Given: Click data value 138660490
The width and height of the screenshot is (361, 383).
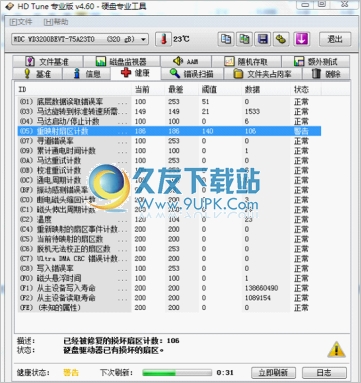Looking at the screenshot, I should coord(261,288).
